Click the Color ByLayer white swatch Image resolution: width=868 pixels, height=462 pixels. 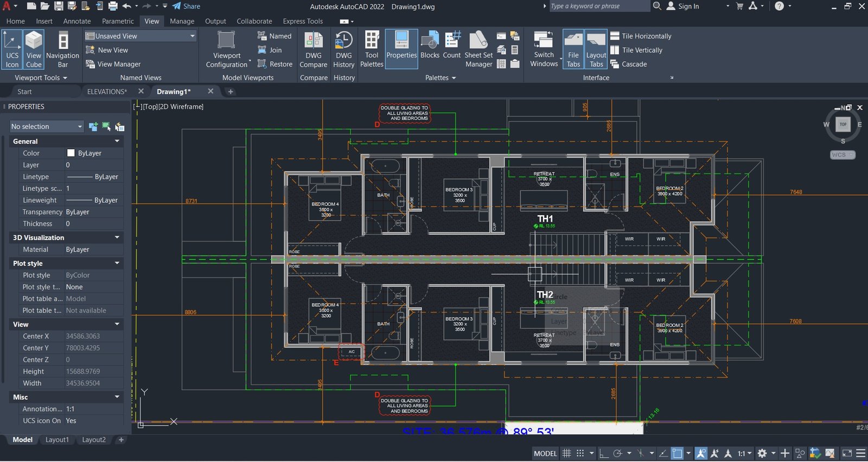71,153
